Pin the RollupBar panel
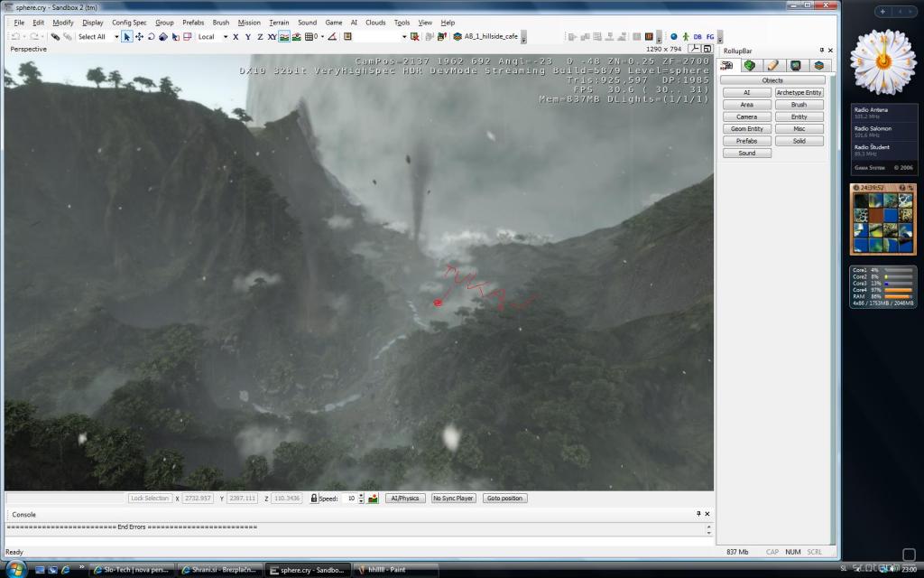Viewport: 924px width, 578px height. pos(821,51)
